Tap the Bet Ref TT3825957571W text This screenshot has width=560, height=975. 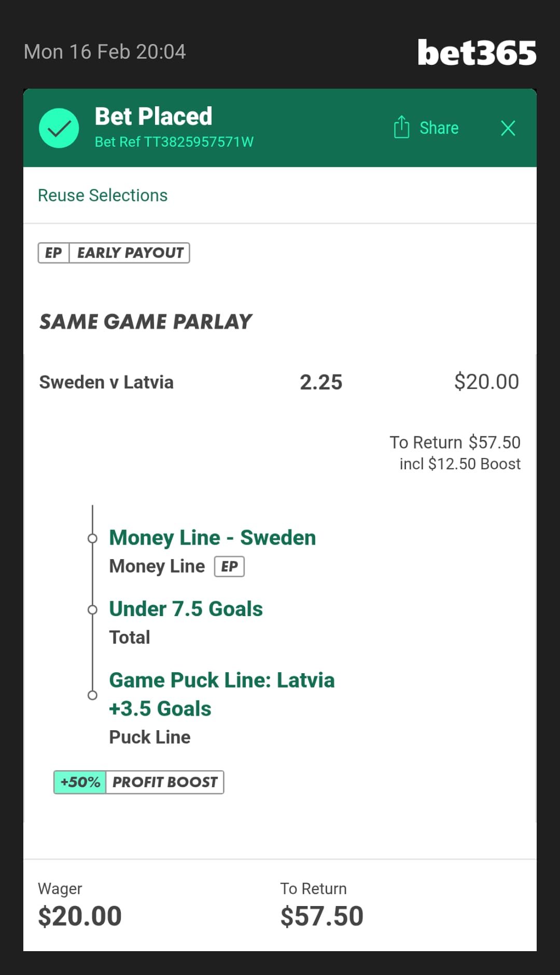[174, 142]
